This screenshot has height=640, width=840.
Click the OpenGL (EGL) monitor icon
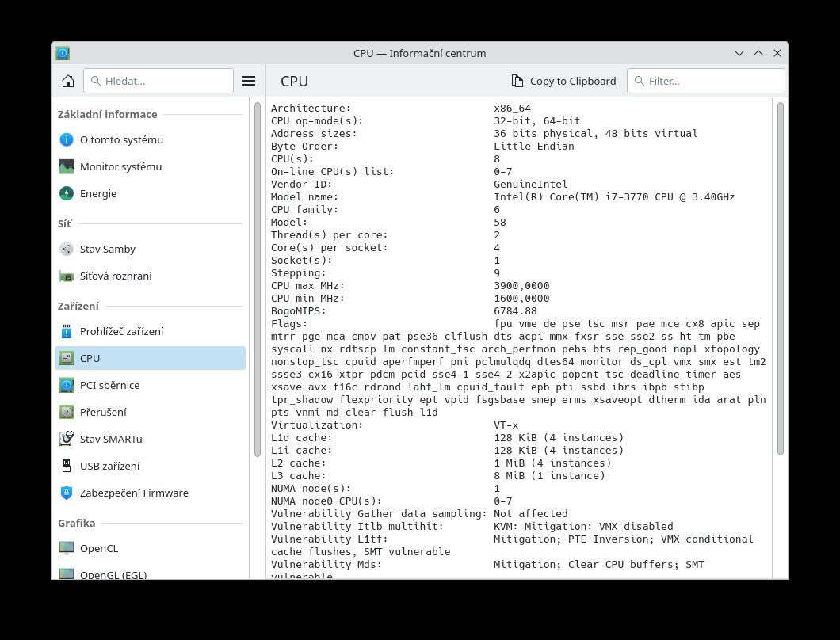tap(67, 574)
